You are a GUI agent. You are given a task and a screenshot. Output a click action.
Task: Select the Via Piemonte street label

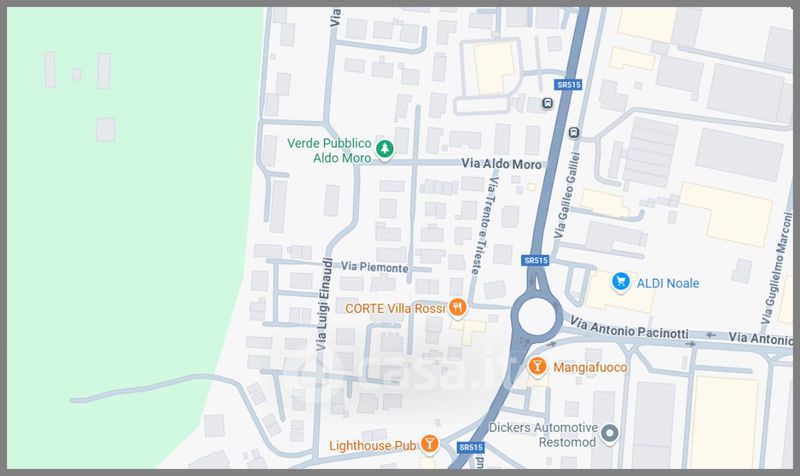pyautogui.click(x=374, y=267)
